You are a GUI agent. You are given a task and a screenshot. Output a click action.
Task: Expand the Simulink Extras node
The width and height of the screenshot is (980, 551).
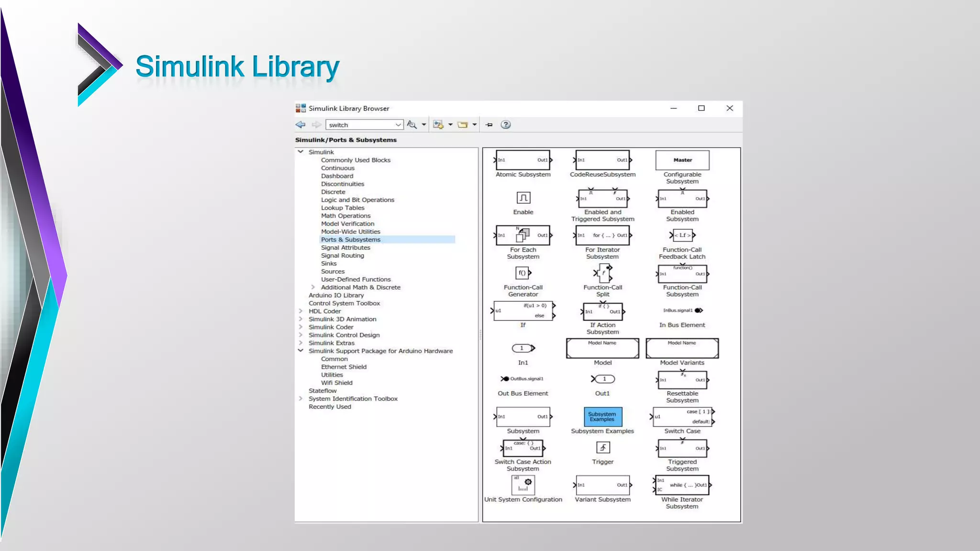click(301, 343)
